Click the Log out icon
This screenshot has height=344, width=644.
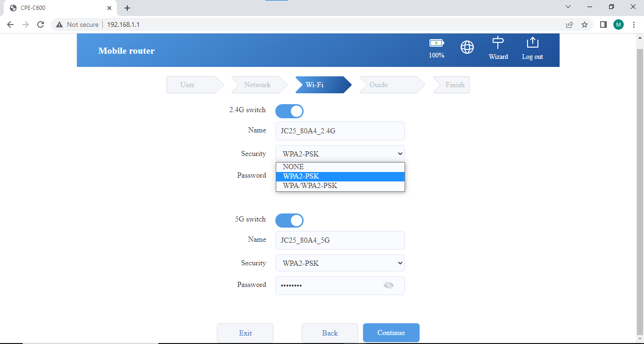pos(532,42)
